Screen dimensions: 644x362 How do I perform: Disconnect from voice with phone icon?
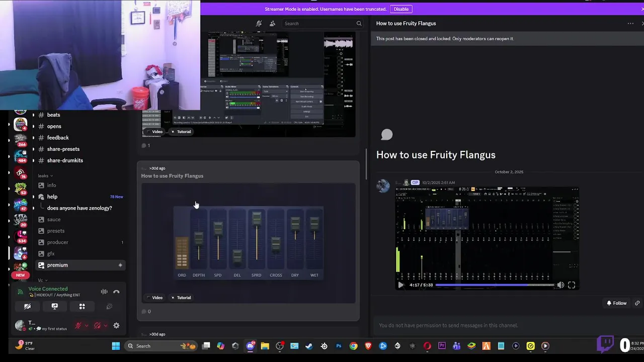coord(116,292)
